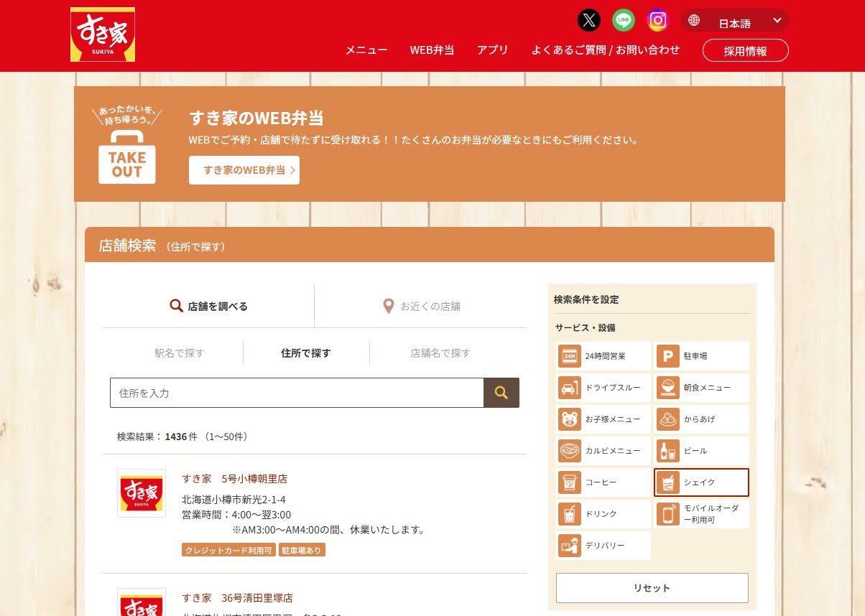Open the Instagram social icon

pos(657,20)
